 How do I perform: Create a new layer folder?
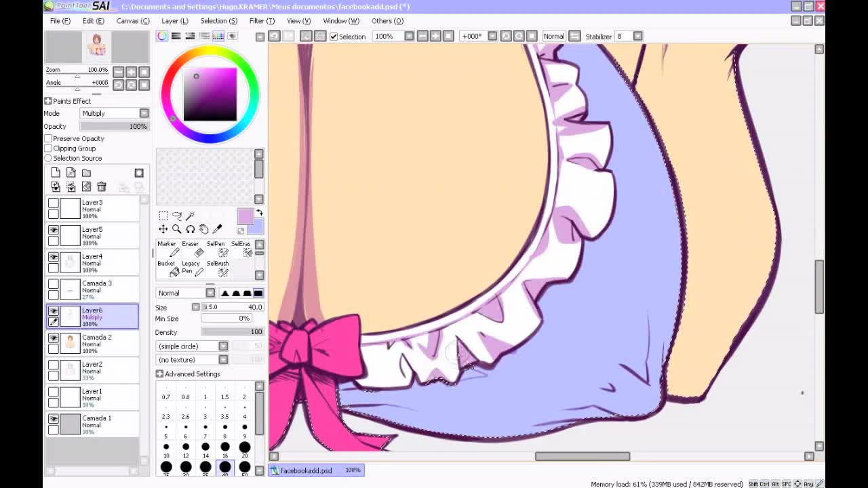click(x=86, y=173)
